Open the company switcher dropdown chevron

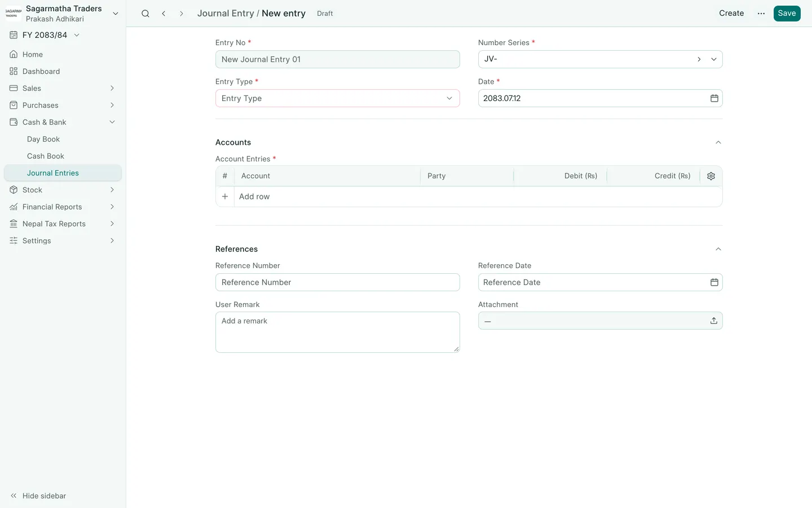tap(116, 14)
